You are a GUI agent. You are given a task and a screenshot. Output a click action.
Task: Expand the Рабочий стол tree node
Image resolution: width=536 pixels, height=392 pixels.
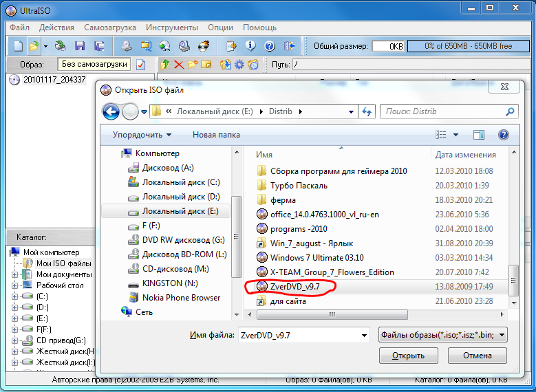point(14,285)
